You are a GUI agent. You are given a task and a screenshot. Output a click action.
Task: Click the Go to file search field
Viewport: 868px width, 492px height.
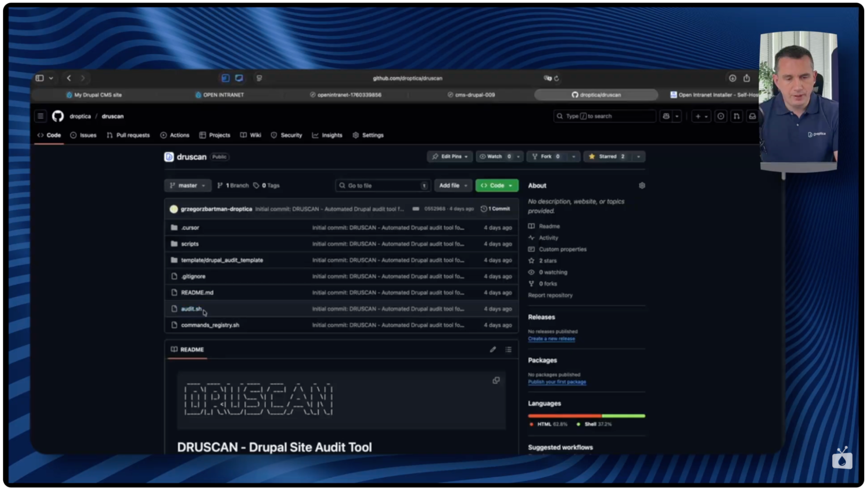tap(382, 186)
